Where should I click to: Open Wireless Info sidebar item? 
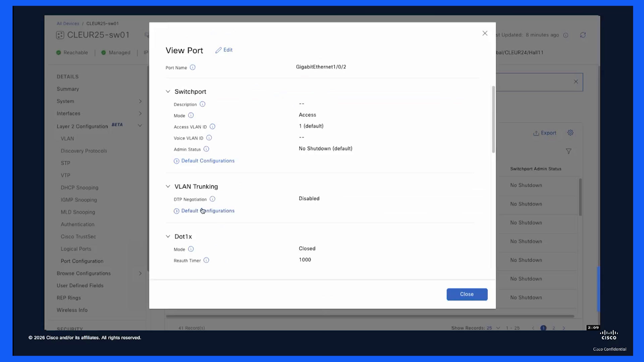[72, 310]
